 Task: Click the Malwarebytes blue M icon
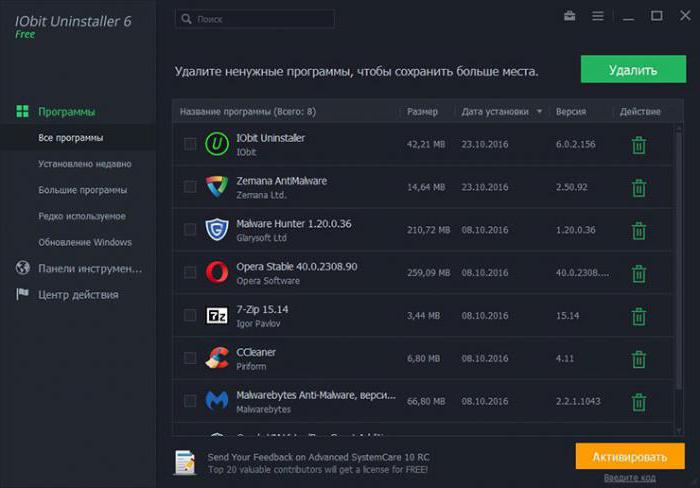point(217,400)
